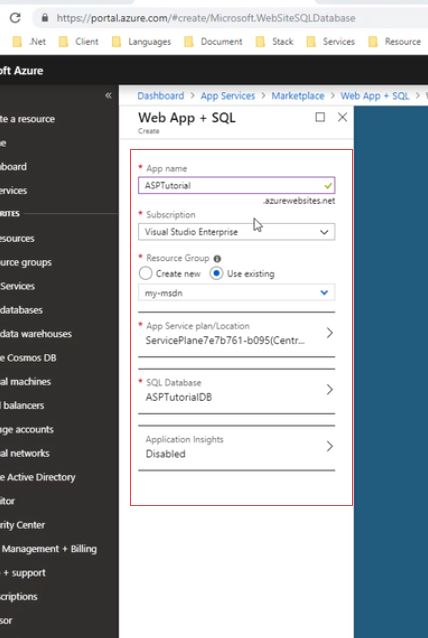Open SQL data warehouses in sidebar
Image resolution: width=428 pixels, height=638 pixels.
36,334
